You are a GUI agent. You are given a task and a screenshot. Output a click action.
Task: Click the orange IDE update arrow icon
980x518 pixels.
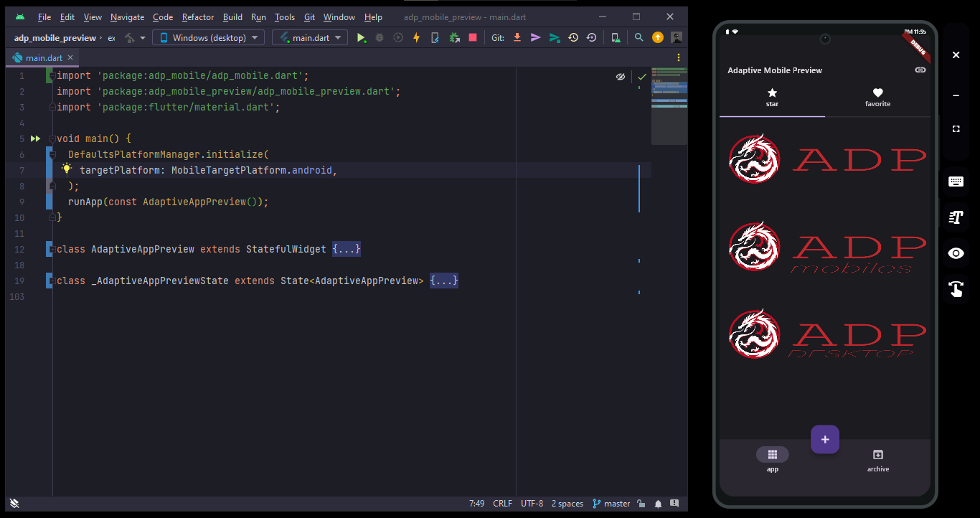[x=658, y=37]
